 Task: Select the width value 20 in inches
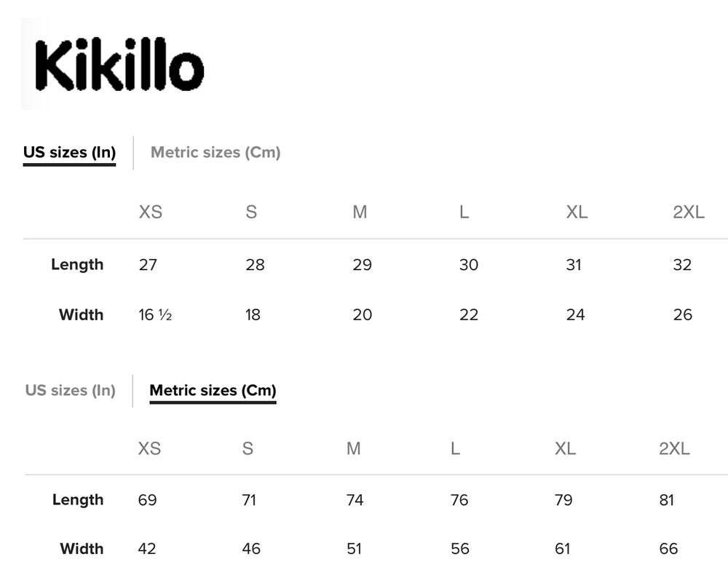coord(362,314)
